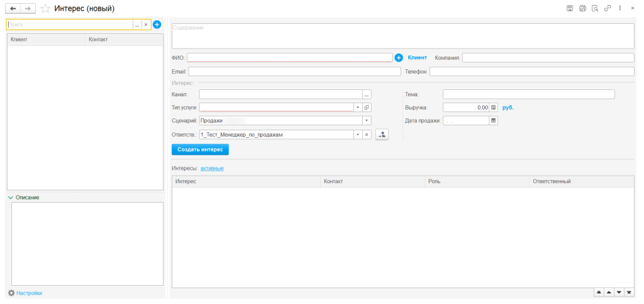Image resolution: width=644 pixels, height=304 pixels.
Task: Expand the Сценарий dropdown
Action: pos(367,121)
